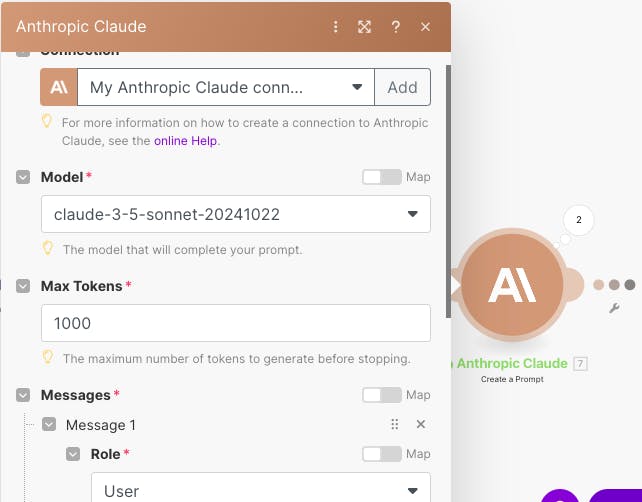Open the Role dropdown showing User
The width and height of the screenshot is (642, 502).
pos(261,487)
